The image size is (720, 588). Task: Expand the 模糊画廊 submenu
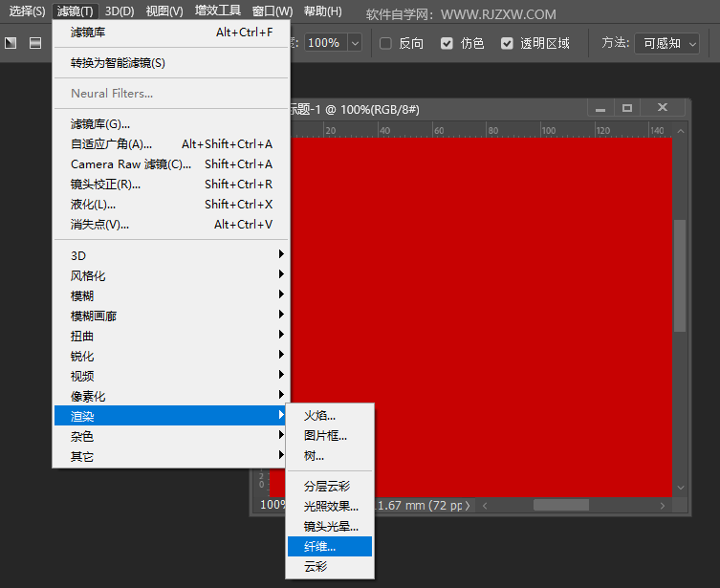(171, 316)
